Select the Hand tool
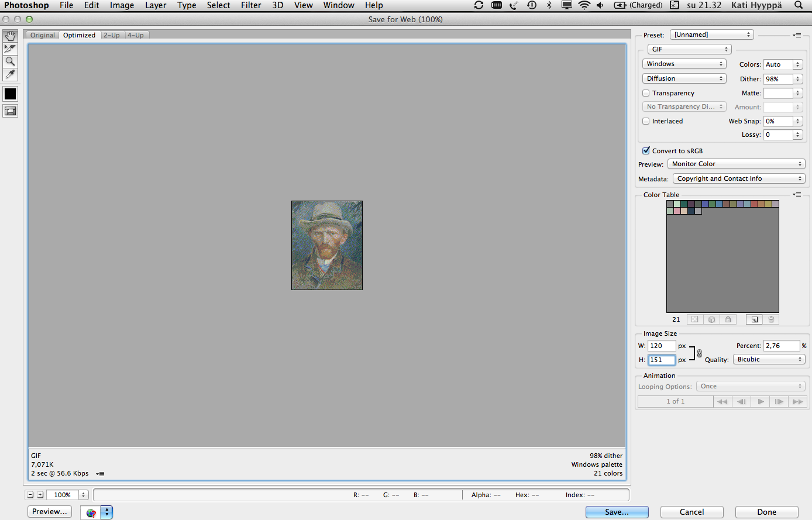This screenshot has width=812, height=520. [10, 36]
